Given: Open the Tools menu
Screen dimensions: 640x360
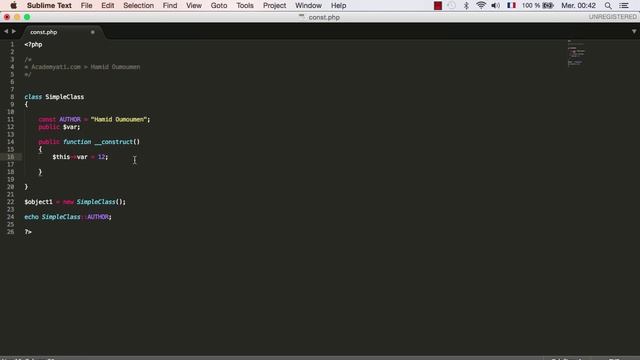Looking at the screenshot, I should (x=245, y=5).
